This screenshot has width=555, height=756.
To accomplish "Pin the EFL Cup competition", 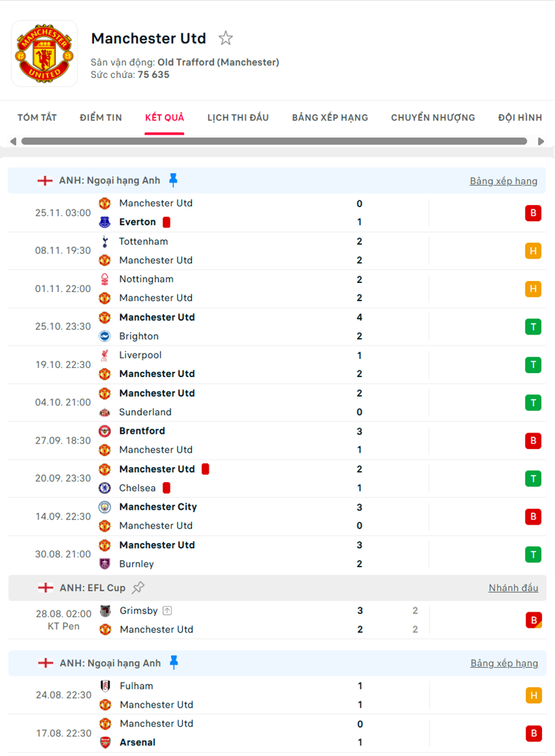I will pos(138,587).
